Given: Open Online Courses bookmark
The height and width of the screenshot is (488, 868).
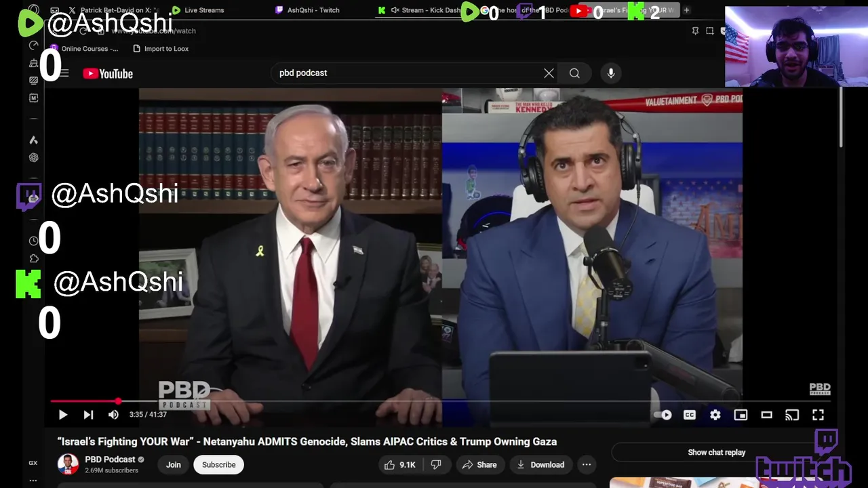Looking at the screenshot, I should click(x=84, y=49).
